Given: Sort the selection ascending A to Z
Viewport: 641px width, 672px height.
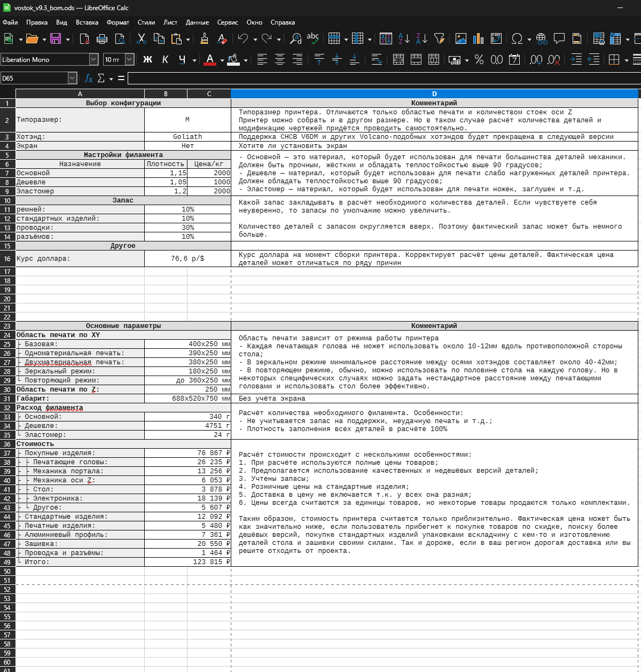Looking at the screenshot, I should [x=404, y=38].
